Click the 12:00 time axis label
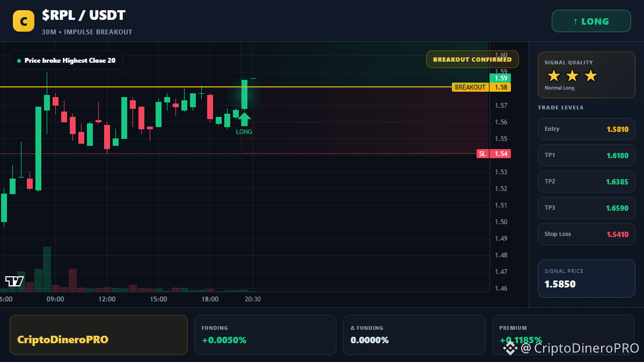Image resolution: width=644 pixels, height=362 pixels. [x=107, y=299]
